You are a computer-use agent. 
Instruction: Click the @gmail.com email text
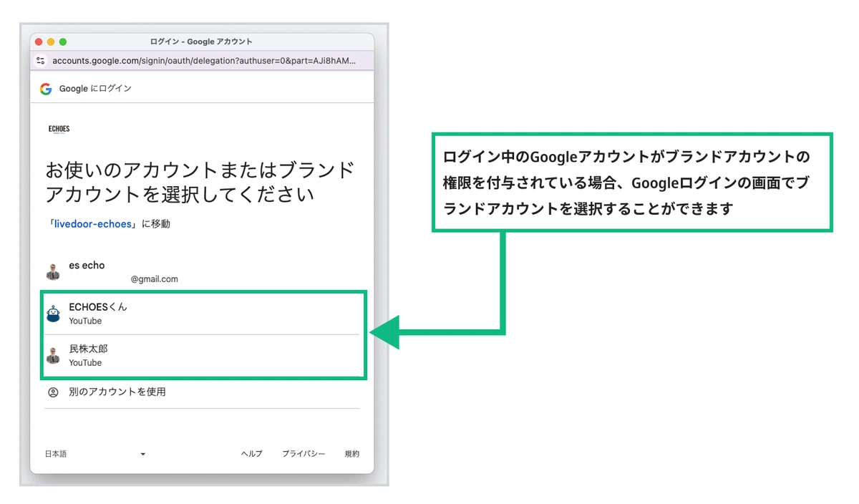pos(155,279)
